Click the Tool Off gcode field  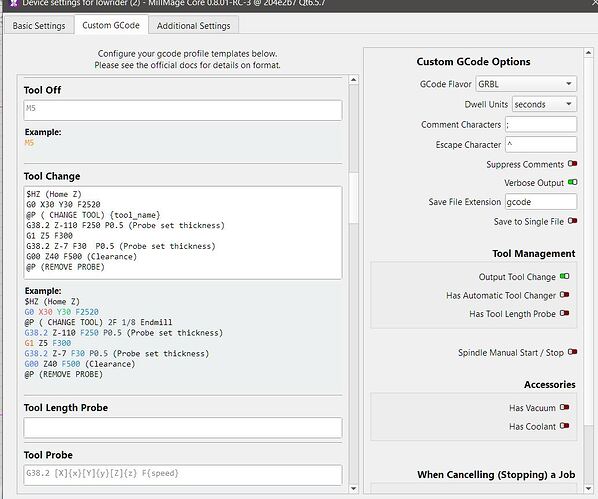click(183, 110)
